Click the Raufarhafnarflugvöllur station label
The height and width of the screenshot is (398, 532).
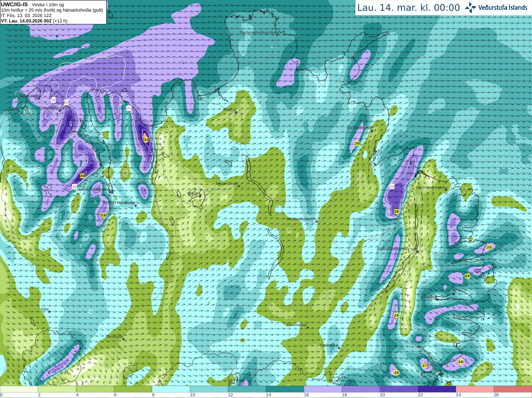(258, 32)
